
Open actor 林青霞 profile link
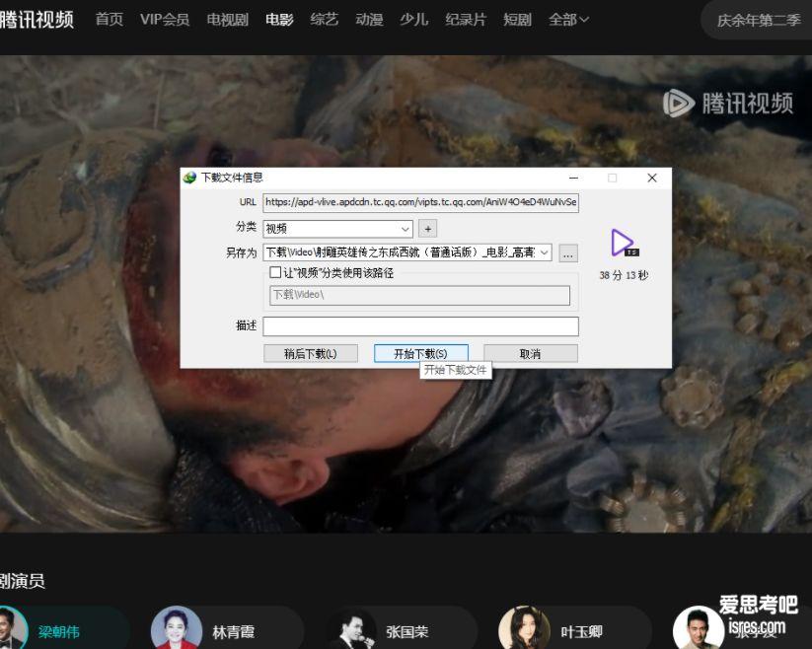(x=233, y=632)
